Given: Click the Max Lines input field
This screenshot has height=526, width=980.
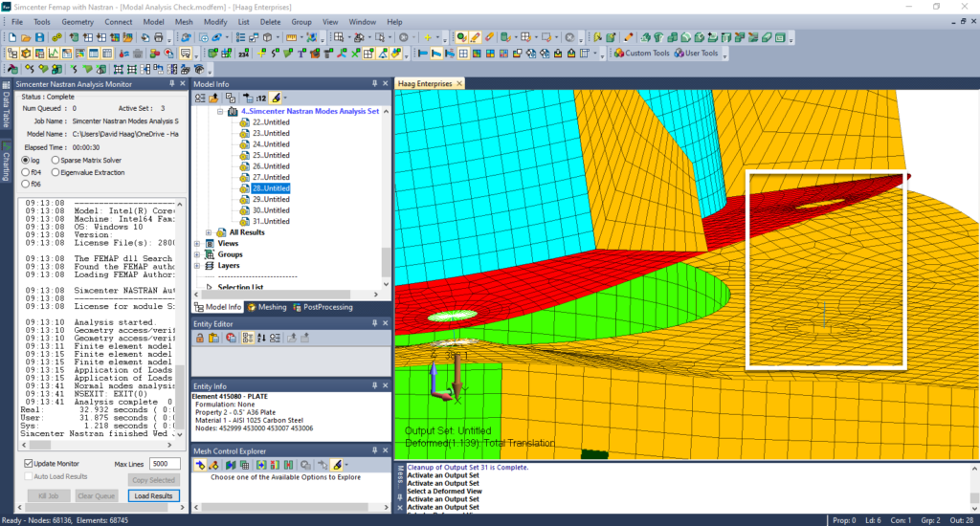Looking at the screenshot, I should click(163, 464).
